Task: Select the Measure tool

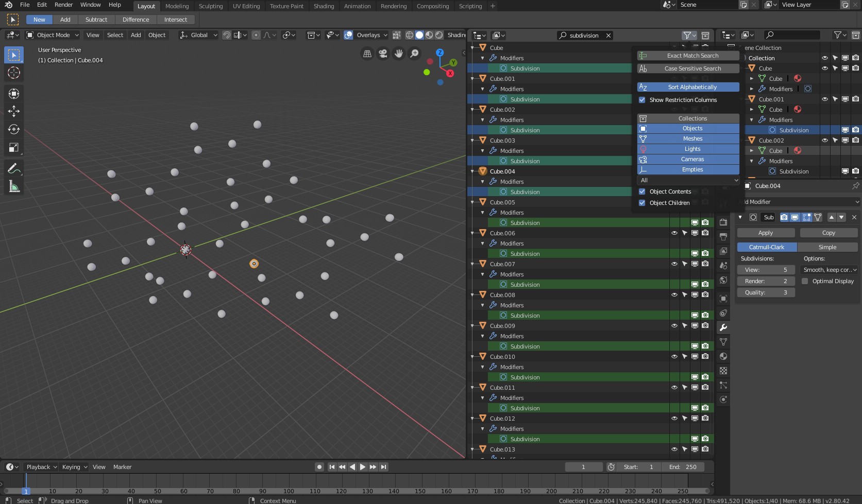Action: 14,187
